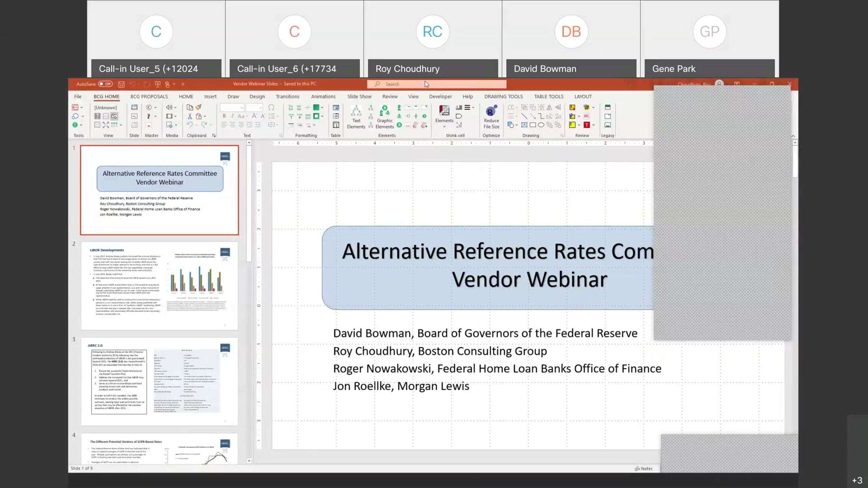The height and width of the screenshot is (488, 868).
Task: Select the straight line tool in Drawing
Action: (524, 116)
